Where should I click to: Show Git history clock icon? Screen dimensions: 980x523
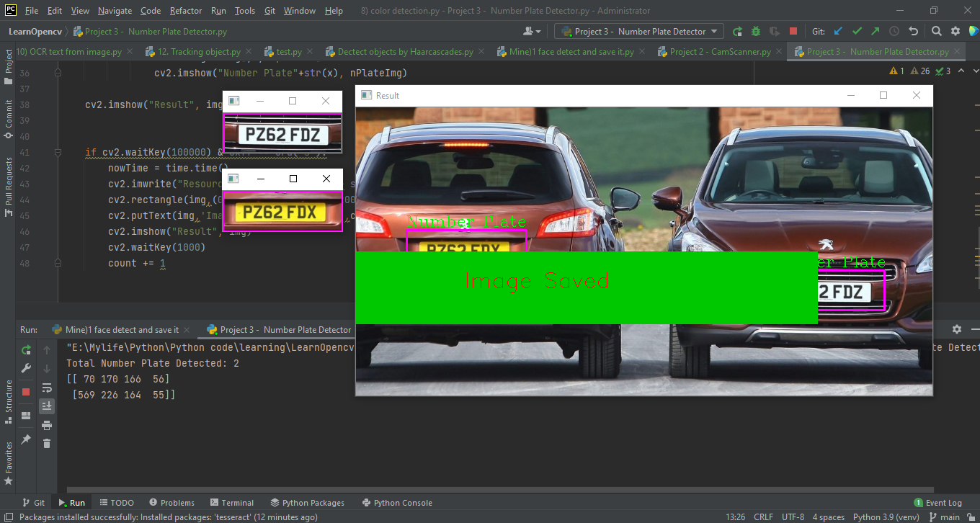(894, 31)
